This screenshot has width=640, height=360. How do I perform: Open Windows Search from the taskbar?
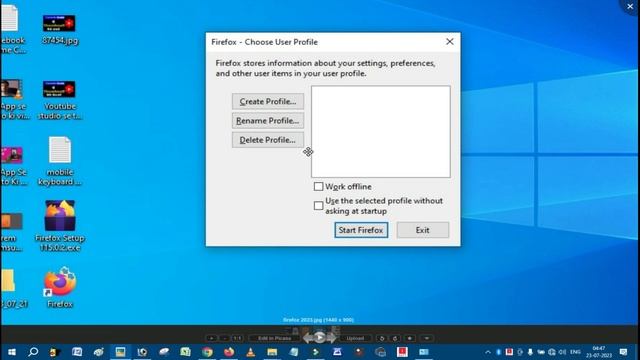pyautogui.click(x=33, y=352)
